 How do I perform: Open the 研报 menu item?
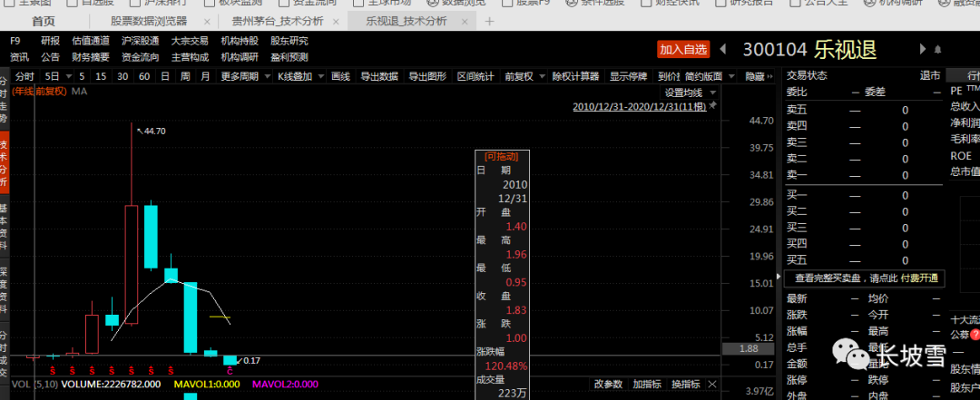click(x=51, y=41)
